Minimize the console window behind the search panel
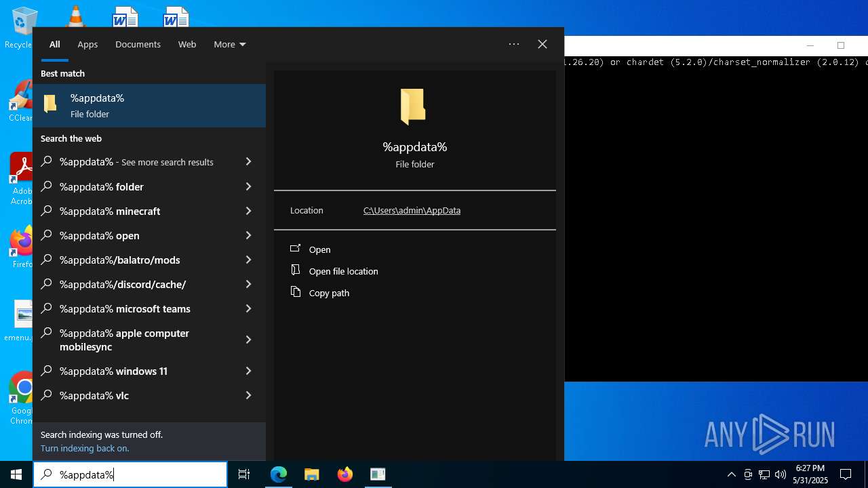The image size is (868, 488). point(810,45)
